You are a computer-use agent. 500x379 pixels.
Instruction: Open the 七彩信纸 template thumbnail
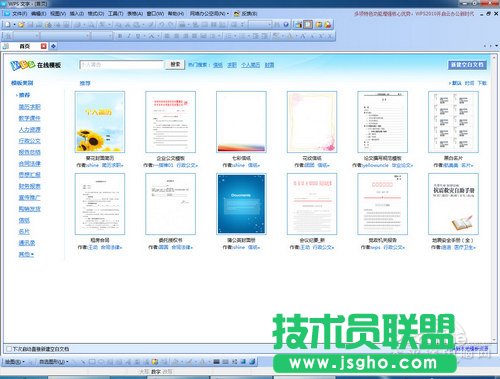(241, 122)
